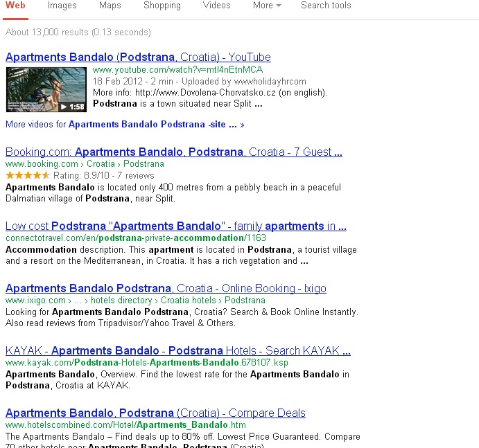Switch to the Images tab
479x448 pixels.
(x=62, y=5)
